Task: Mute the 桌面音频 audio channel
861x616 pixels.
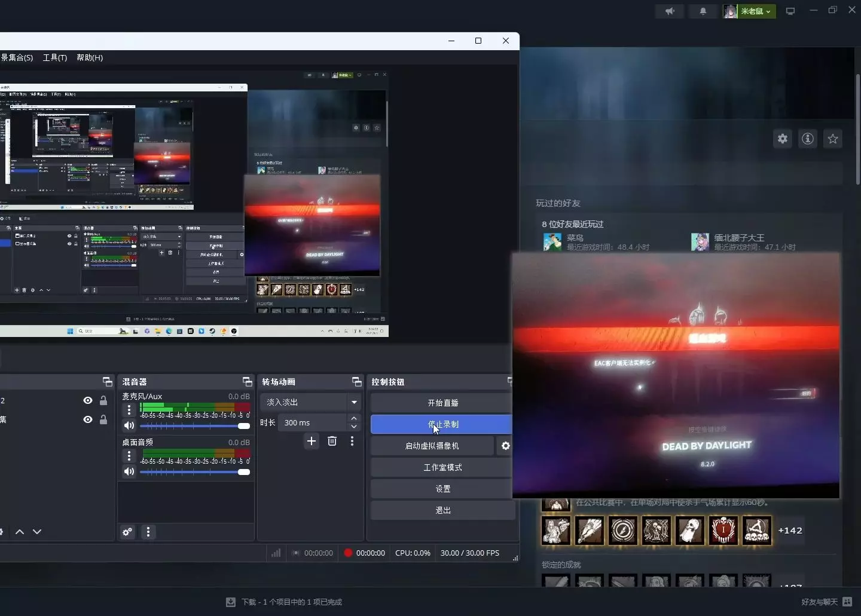Action: pos(129,471)
